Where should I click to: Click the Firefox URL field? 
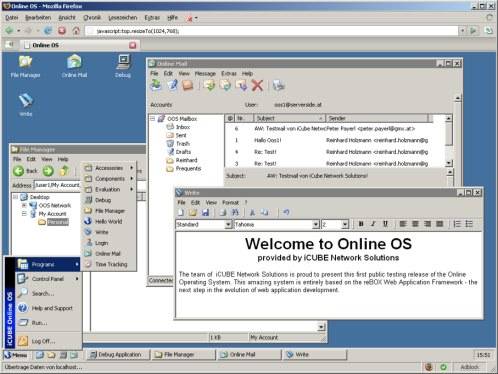coord(272,31)
